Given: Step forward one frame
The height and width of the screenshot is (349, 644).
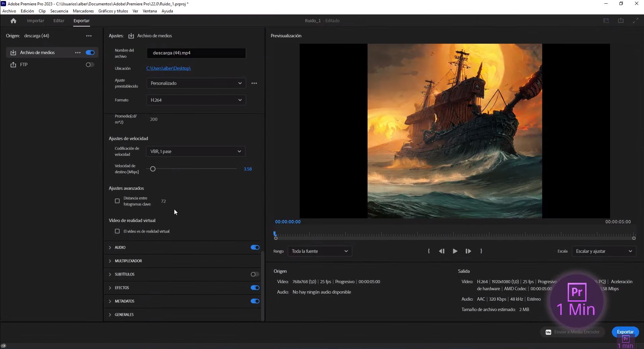Looking at the screenshot, I should (468, 251).
